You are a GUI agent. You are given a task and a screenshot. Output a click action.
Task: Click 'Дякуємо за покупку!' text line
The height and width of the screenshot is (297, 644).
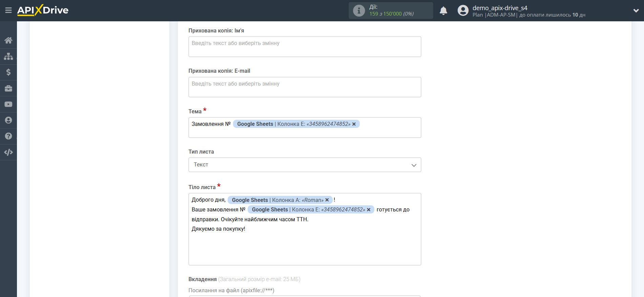219,229
